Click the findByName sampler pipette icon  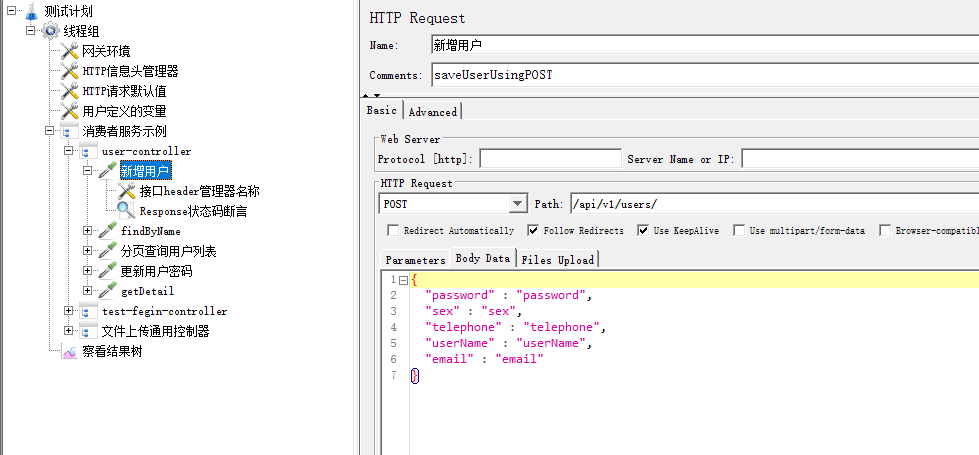click(107, 231)
